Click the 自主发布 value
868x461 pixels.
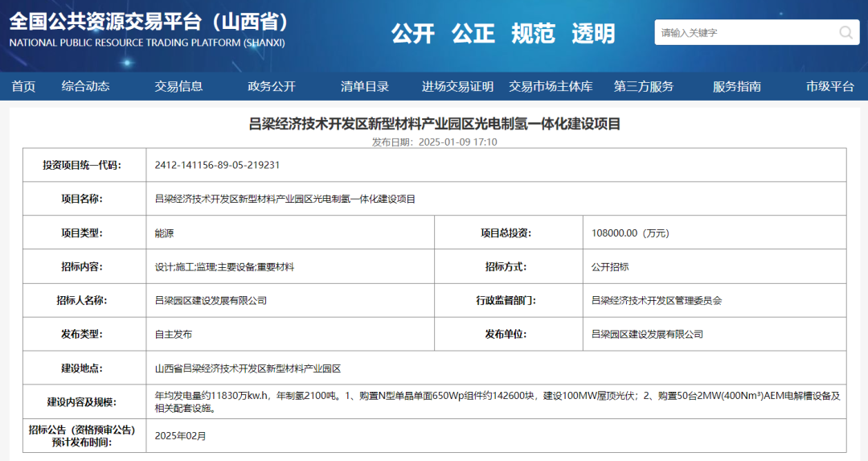click(x=174, y=335)
